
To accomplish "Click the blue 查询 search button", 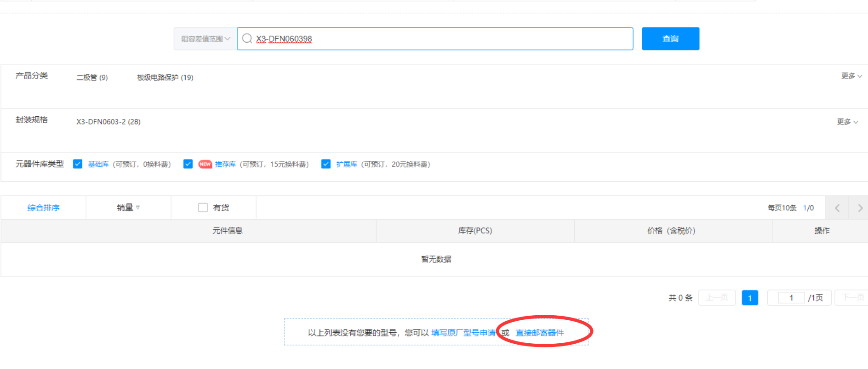I will pyautogui.click(x=670, y=39).
